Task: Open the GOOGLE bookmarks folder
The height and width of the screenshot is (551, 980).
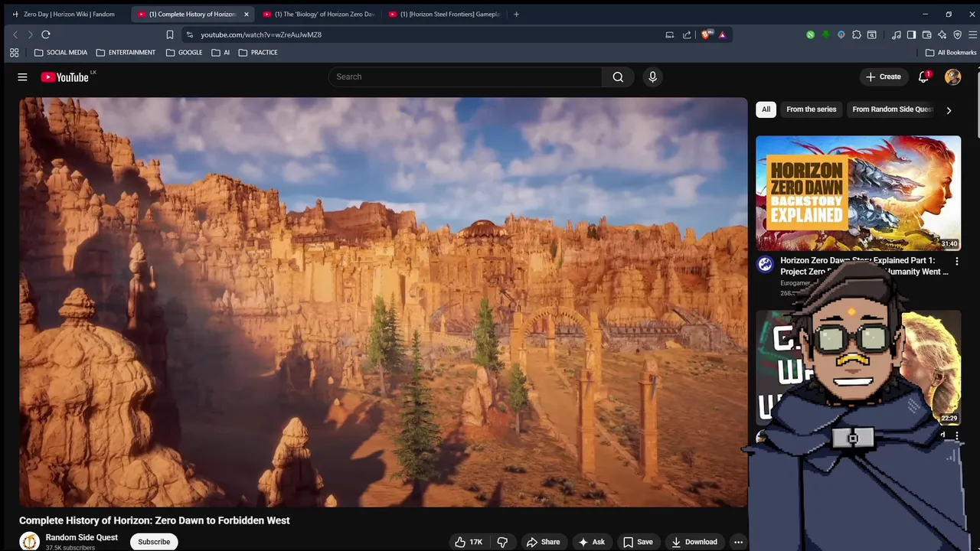Action: [184, 53]
